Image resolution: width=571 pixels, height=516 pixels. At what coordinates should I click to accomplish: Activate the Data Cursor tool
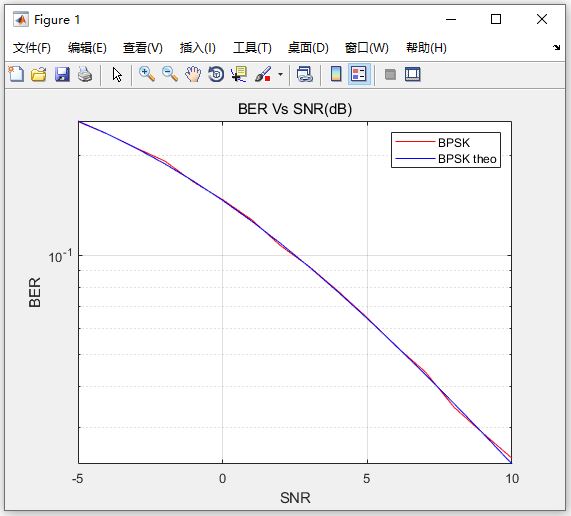pos(239,74)
